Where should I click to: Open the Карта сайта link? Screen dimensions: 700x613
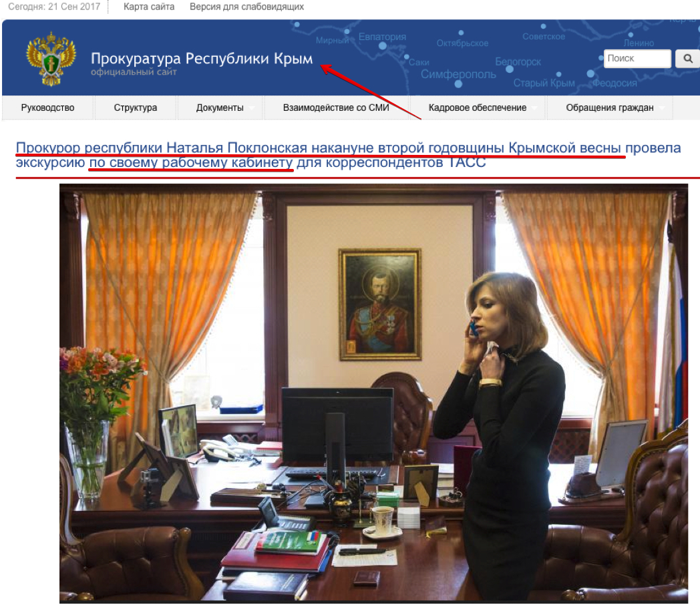click(x=149, y=7)
